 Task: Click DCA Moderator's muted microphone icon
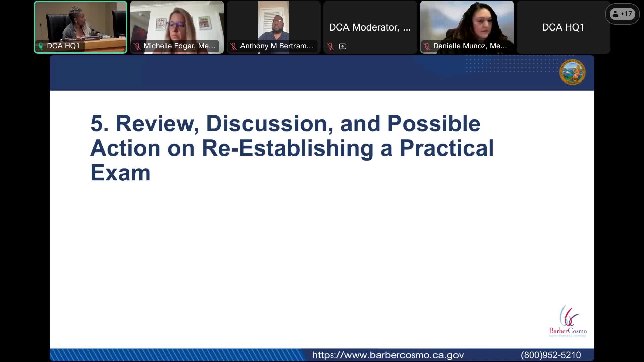coord(330,47)
